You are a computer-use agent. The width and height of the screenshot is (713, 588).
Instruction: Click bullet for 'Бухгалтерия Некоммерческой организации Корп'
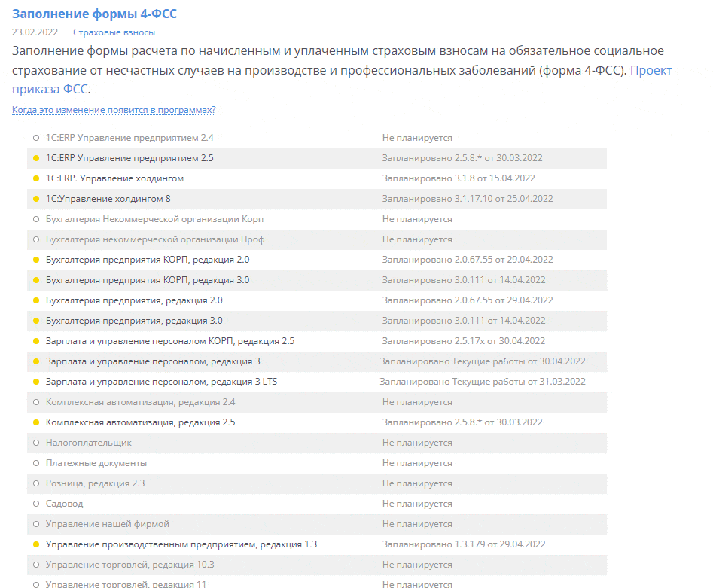click(x=36, y=219)
